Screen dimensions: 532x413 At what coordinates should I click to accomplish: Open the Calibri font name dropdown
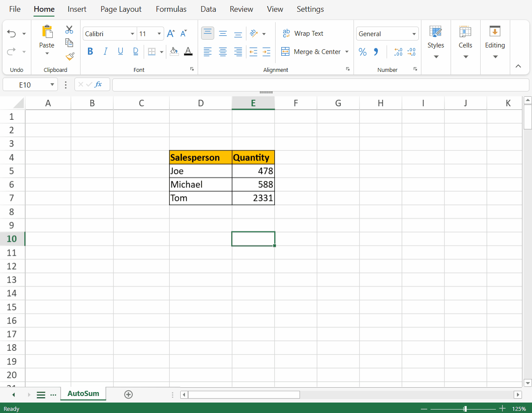point(132,34)
